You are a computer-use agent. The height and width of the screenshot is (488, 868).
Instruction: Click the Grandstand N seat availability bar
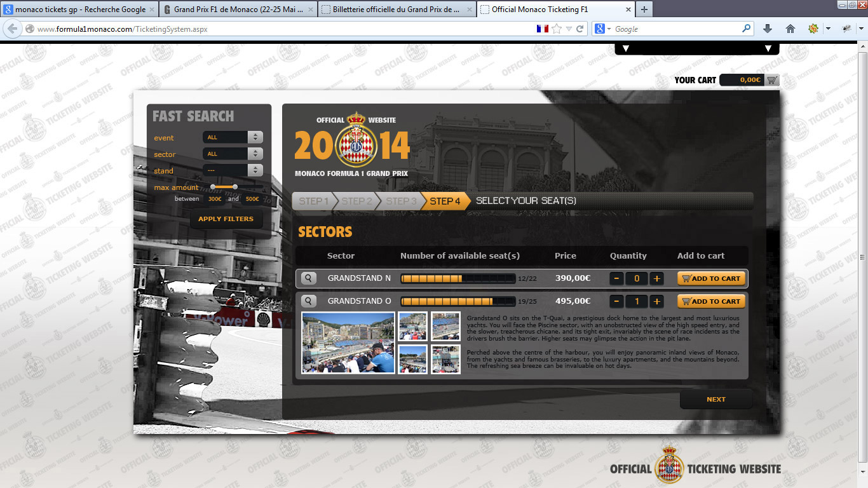tap(458, 278)
